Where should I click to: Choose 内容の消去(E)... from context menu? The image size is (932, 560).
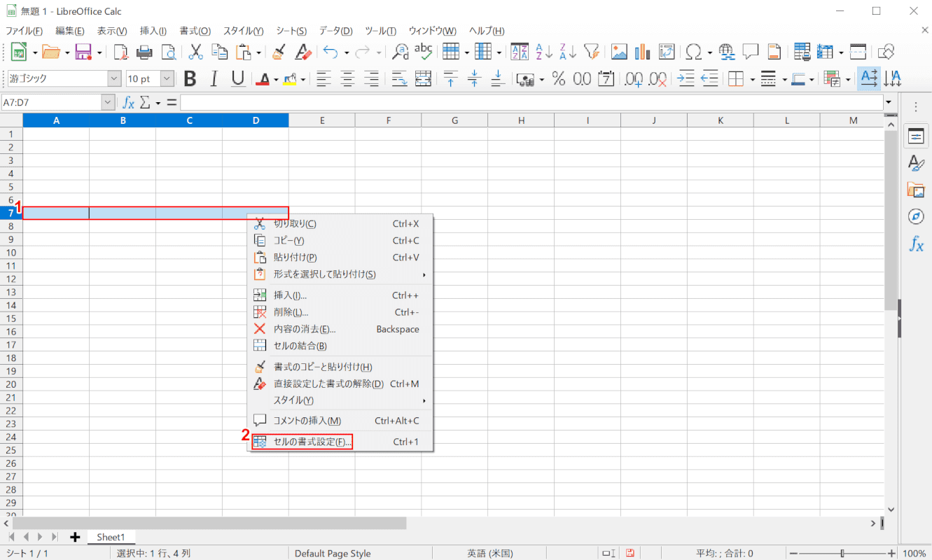point(340,329)
